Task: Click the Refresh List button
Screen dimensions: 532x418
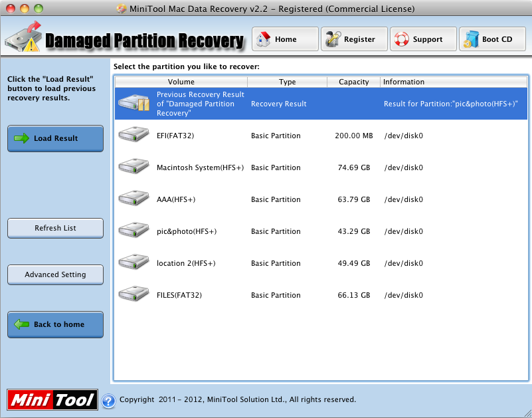Action: (55, 228)
